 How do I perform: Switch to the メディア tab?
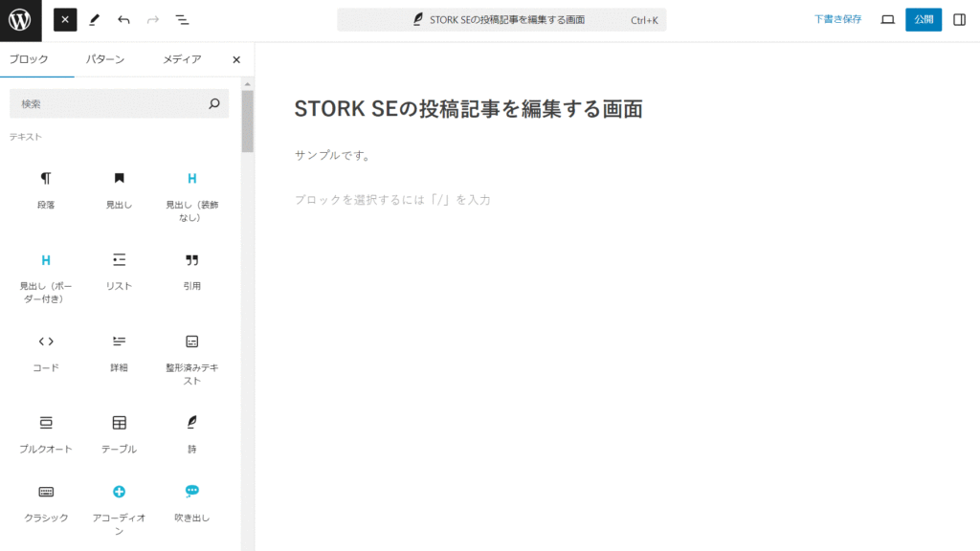pos(182,59)
